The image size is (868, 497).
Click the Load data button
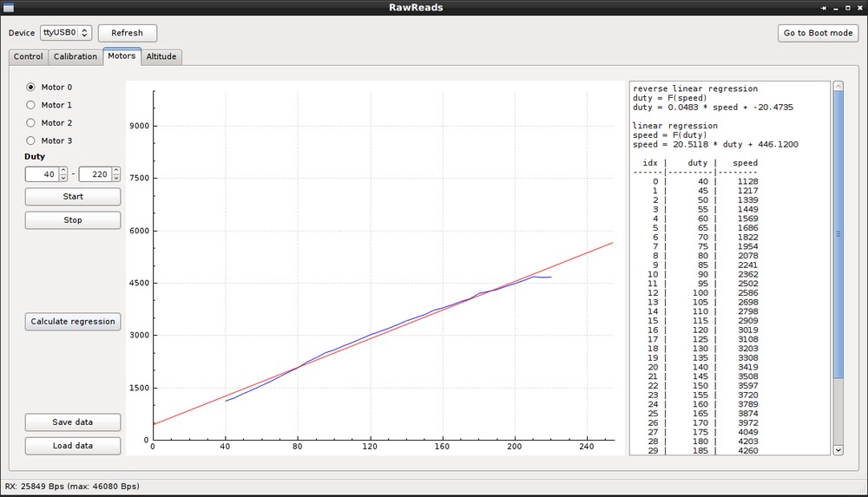point(73,446)
